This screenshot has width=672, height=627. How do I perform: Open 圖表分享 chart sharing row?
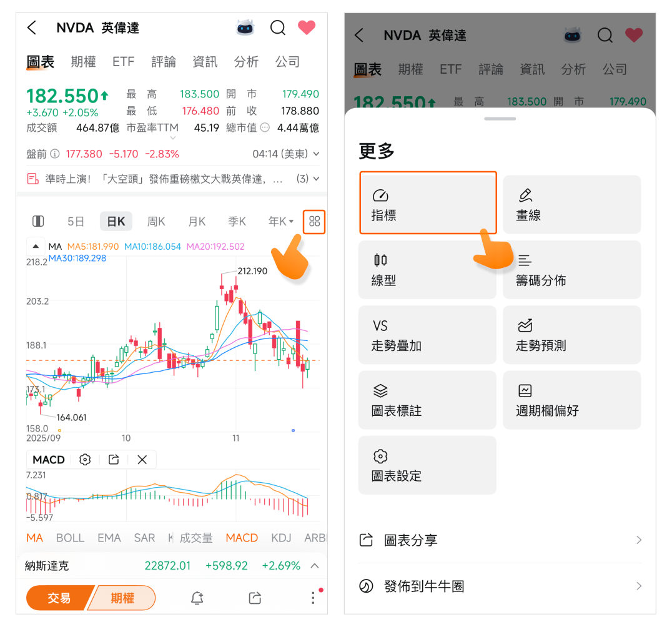tap(500, 540)
